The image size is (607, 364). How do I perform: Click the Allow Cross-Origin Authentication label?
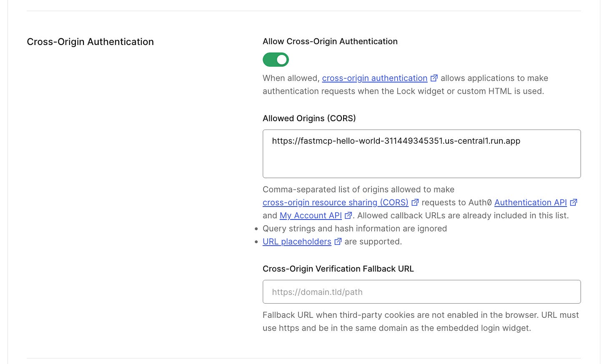(330, 41)
